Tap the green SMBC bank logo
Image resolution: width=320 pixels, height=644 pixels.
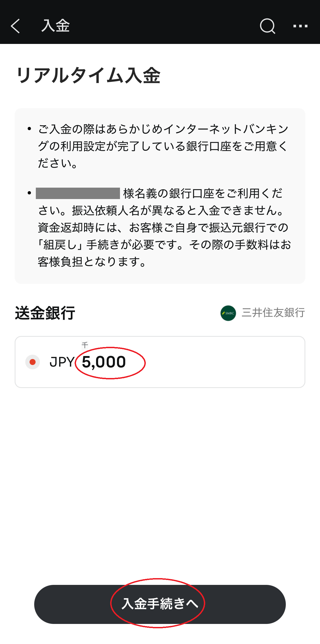(x=228, y=313)
